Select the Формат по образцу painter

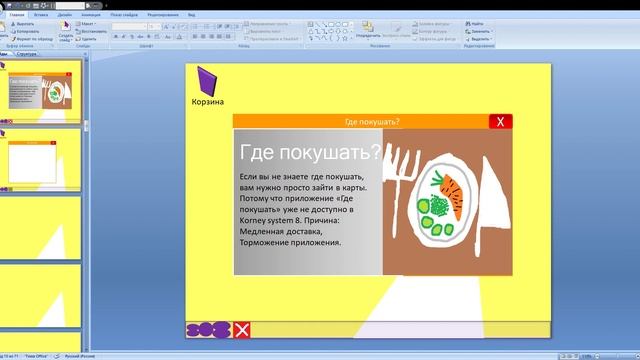coord(32,39)
